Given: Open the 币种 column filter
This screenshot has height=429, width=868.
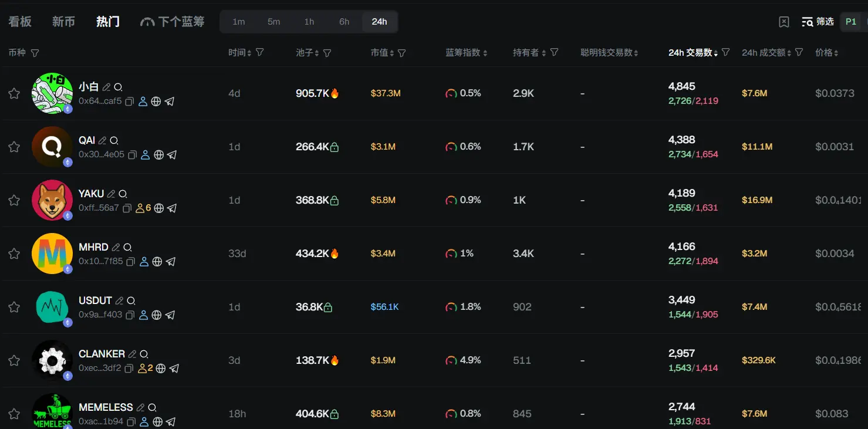Looking at the screenshot, I should click(35, 53).
